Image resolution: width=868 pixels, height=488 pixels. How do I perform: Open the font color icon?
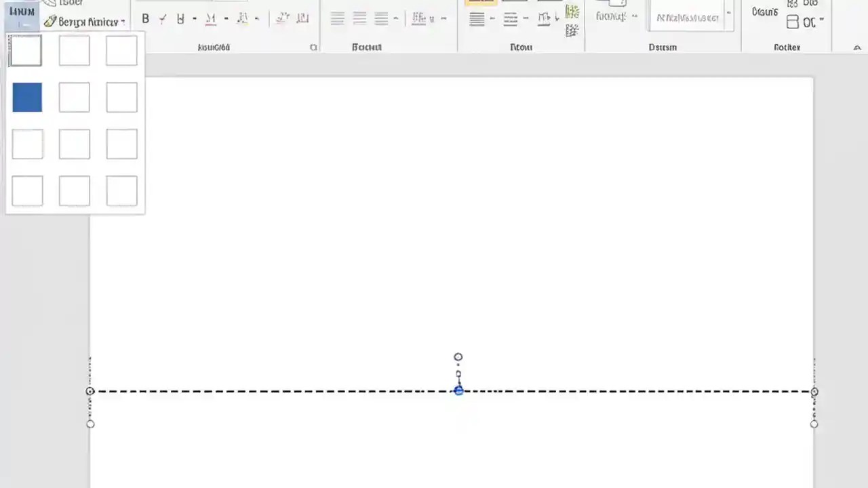[210, 18]
